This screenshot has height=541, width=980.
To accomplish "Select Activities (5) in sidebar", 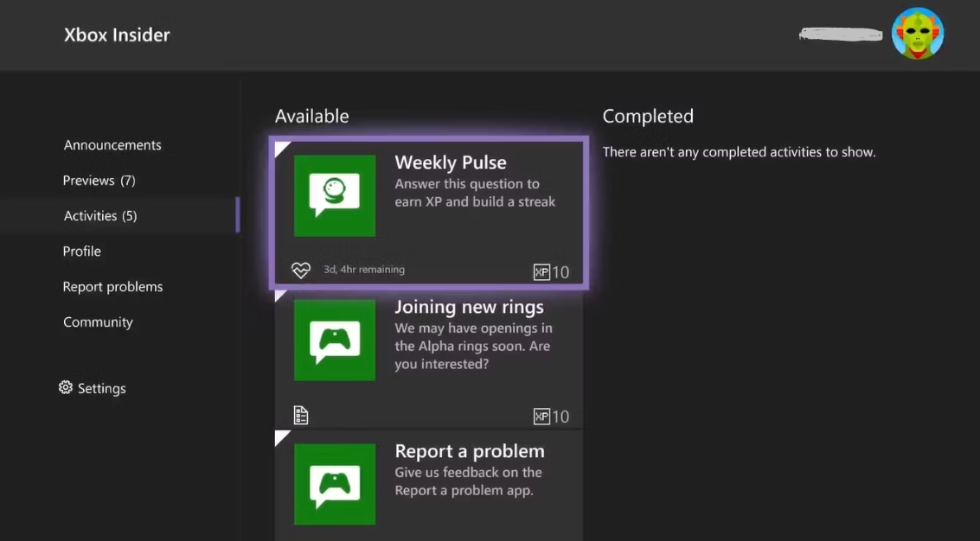I will [100, 215].
